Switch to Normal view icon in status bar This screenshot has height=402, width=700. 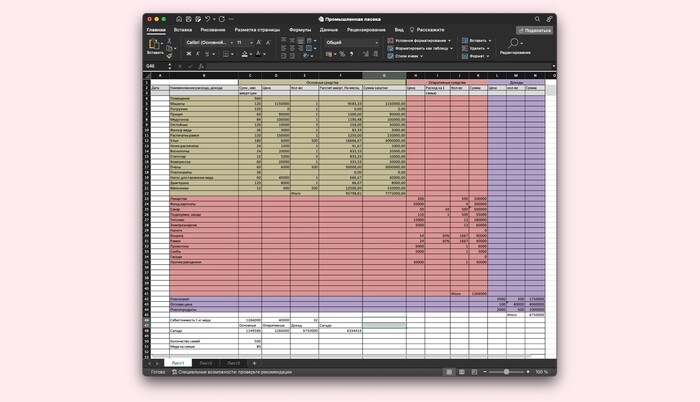tap(449, 372)
